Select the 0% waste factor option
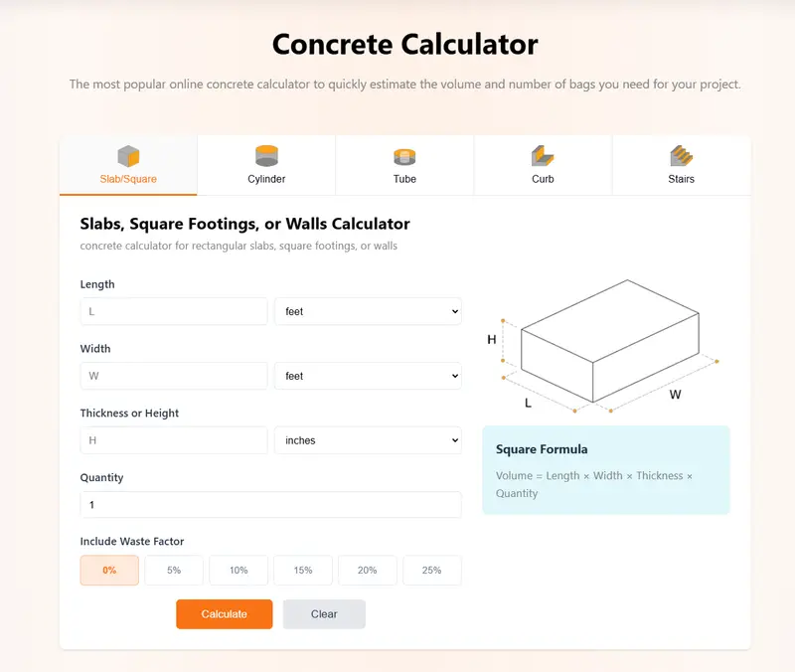Screen dimensions: 795x672 click(x=109, y=570)
